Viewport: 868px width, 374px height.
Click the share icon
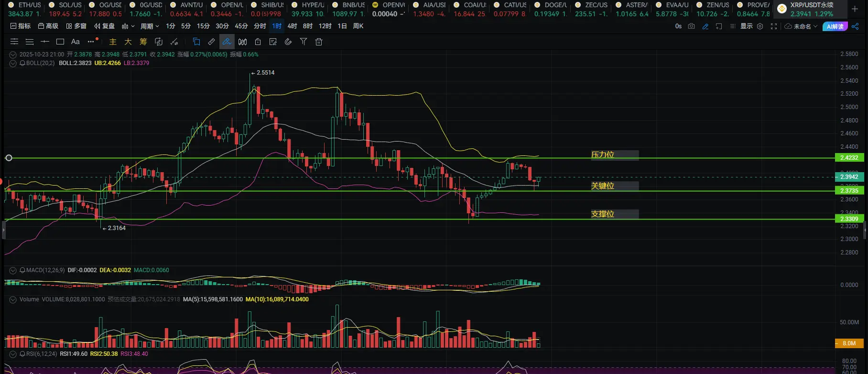856,26
